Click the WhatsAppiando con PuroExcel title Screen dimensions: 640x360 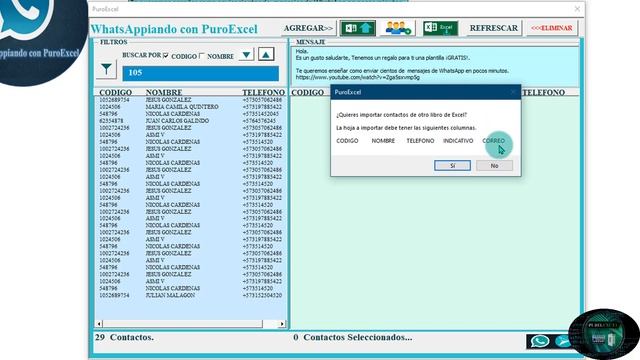(174, 29)
